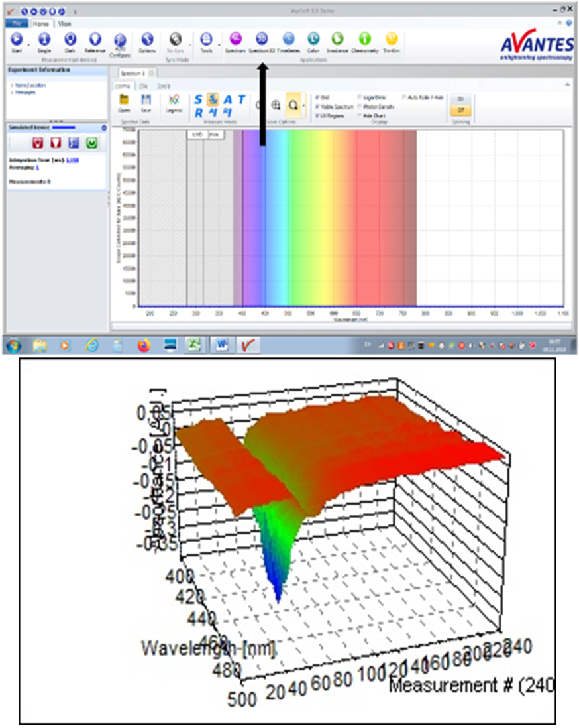
Task: Click the crosshair scale options icon
Action: 276,105
